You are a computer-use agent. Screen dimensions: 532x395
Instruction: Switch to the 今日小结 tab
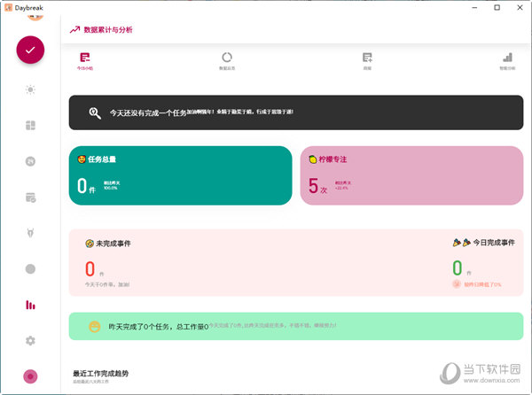85,61
